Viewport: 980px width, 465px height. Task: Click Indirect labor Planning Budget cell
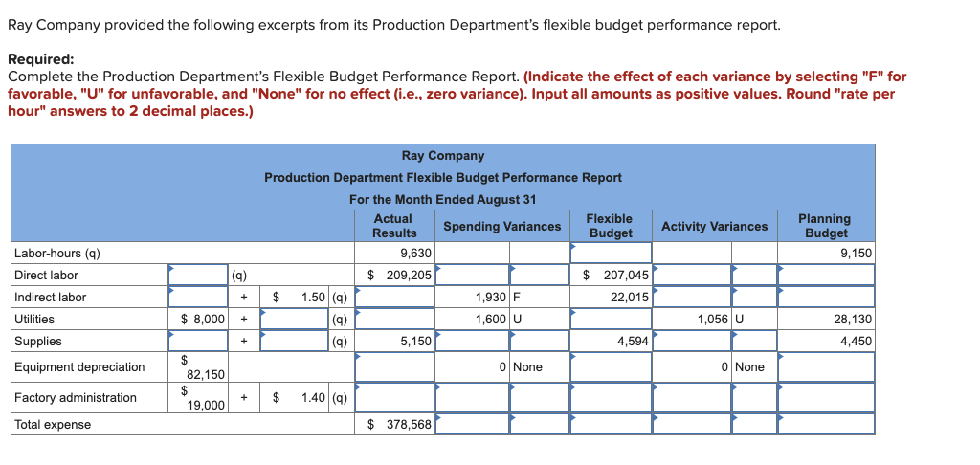[x=826, y=297]
